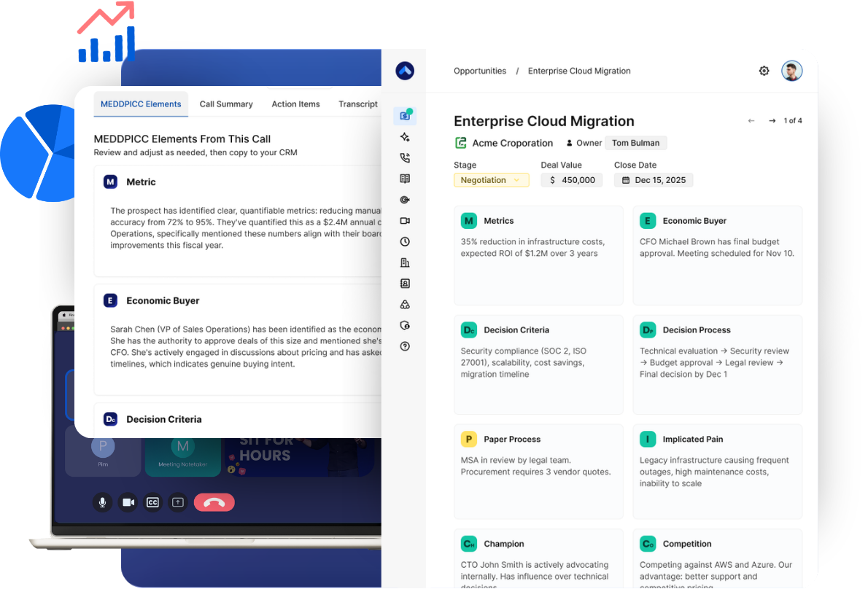Open the clock history icon in sidebar

coord(405,241)
